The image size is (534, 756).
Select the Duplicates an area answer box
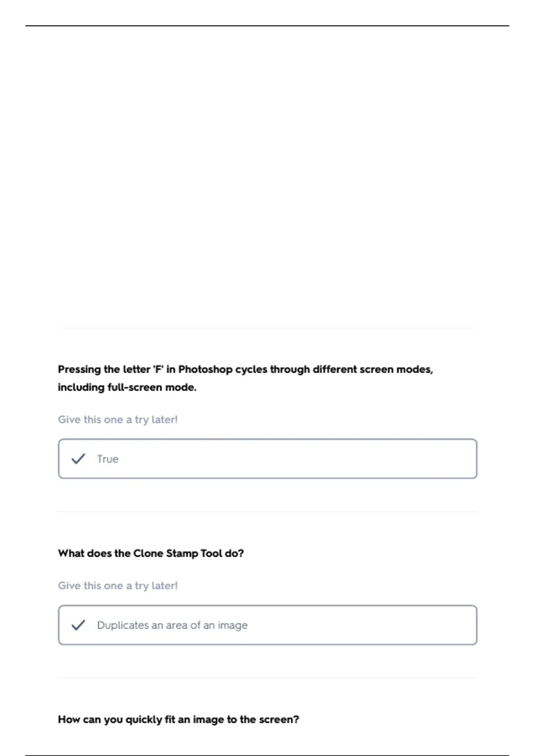267,625
